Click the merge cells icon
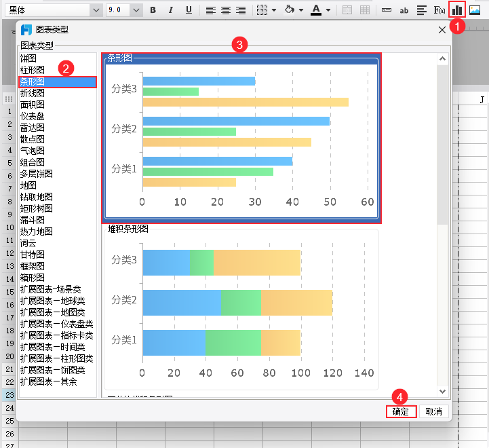489x448 pixels. point(347,10)
